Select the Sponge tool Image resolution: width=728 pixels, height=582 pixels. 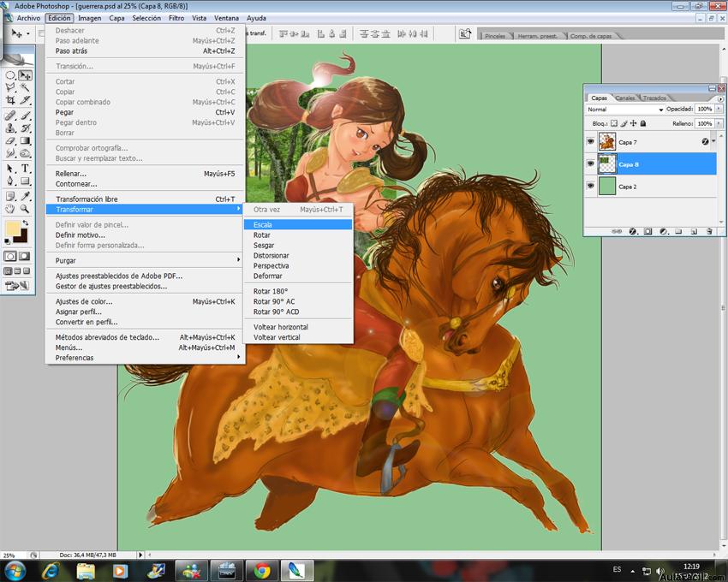25,153
